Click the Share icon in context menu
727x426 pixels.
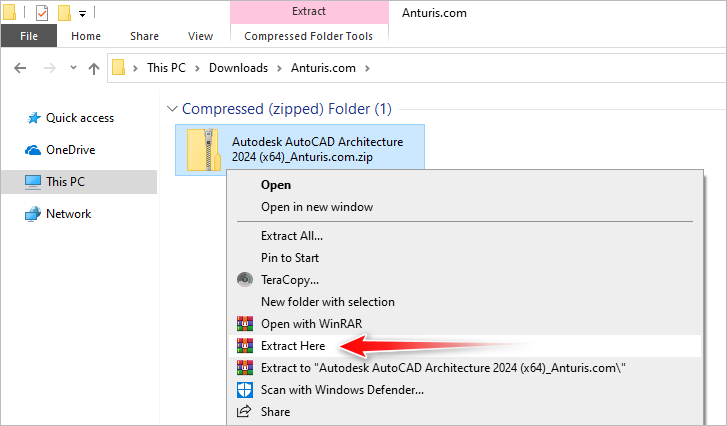(x=244, y=412)
